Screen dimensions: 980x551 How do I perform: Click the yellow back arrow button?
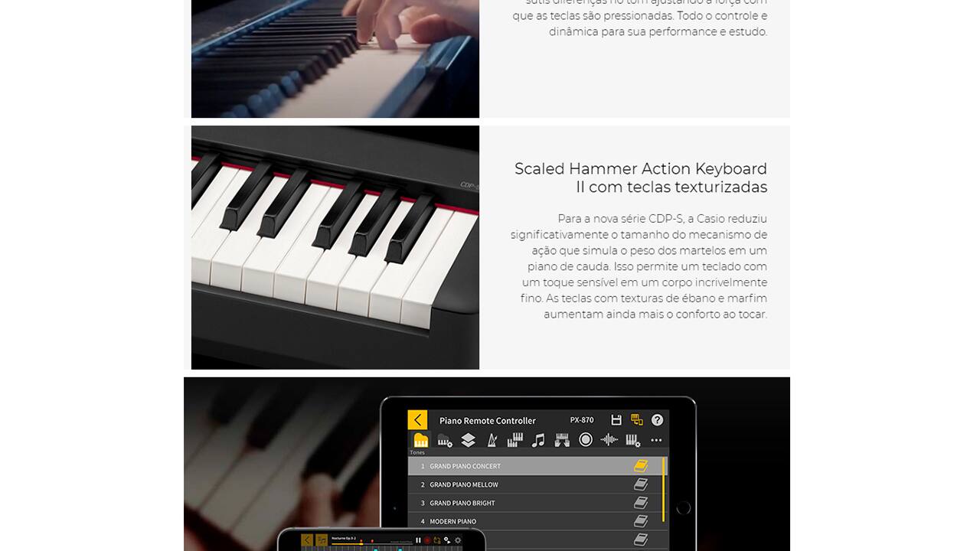coord(418,420)
